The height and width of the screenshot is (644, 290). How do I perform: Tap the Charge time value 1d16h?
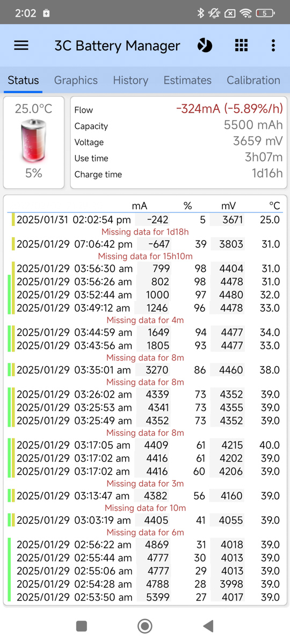tap(267, 173)
